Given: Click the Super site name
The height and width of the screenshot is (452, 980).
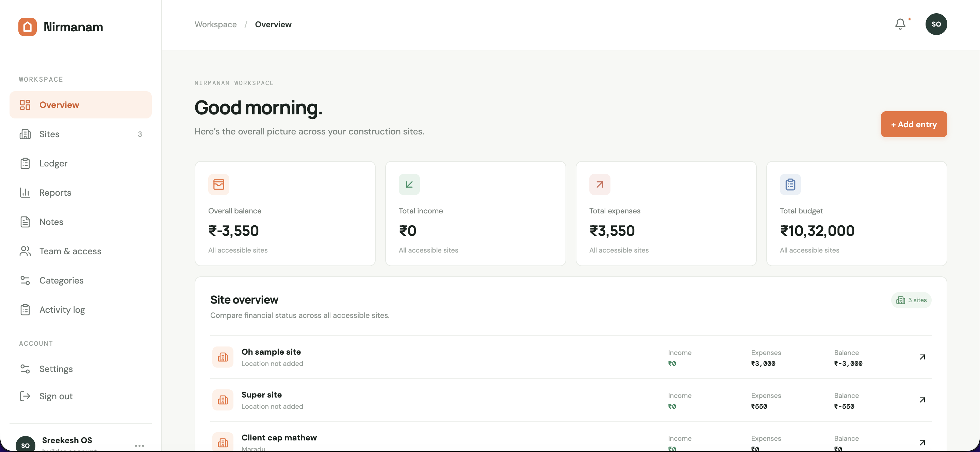Looking at the screenshot, I should [x=262, y=395].
